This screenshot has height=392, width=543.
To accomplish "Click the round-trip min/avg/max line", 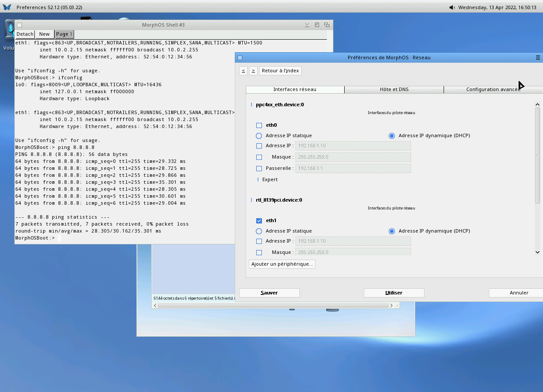I will pos(88,231).
